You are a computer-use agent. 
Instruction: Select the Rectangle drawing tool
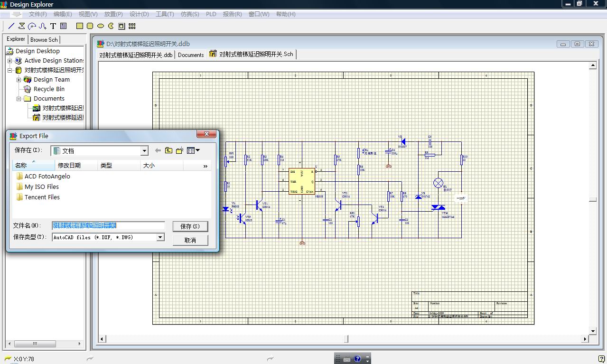coord(80,26)
